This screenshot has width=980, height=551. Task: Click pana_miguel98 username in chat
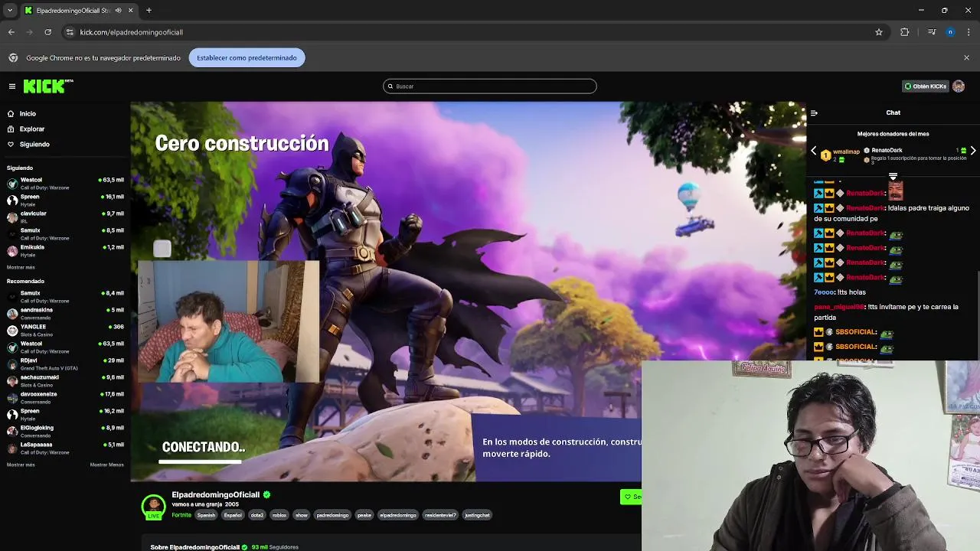(x=839, y=307)
